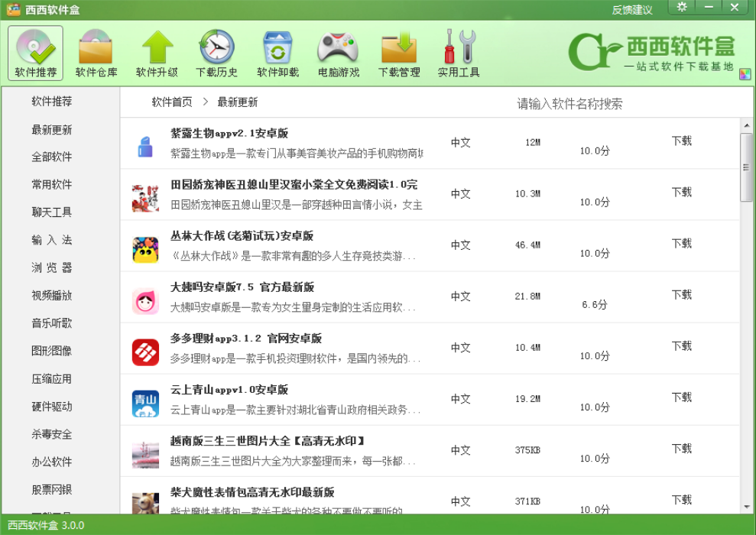Select 压缩应用 category
The width and height of the screenshot is (756, 535).
51,379
